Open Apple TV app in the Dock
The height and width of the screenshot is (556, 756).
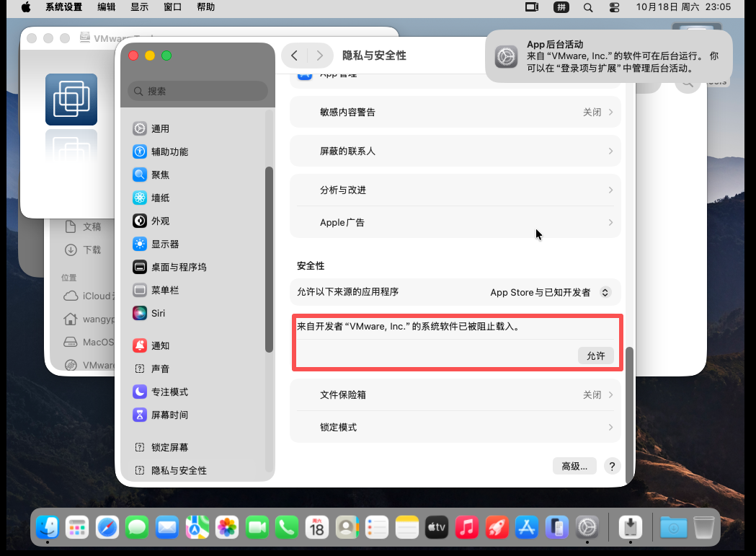(x=437, y=527)
